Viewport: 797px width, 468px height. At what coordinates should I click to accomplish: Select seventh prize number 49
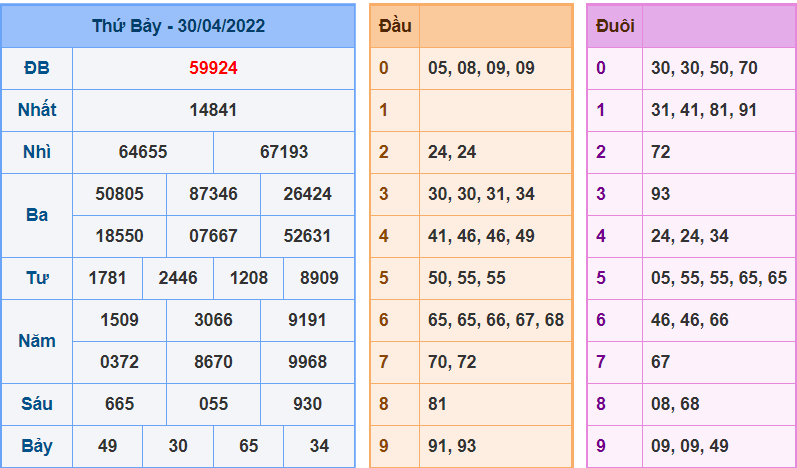(x=107, y=446)
